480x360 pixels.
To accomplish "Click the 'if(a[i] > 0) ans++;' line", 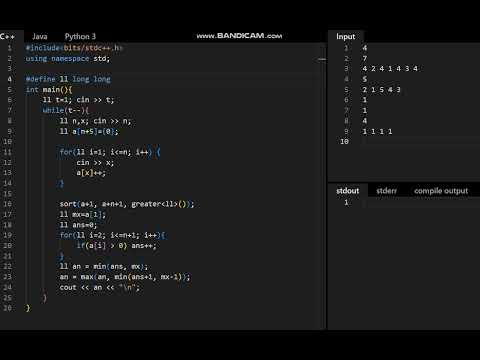I will pos(116,246).
